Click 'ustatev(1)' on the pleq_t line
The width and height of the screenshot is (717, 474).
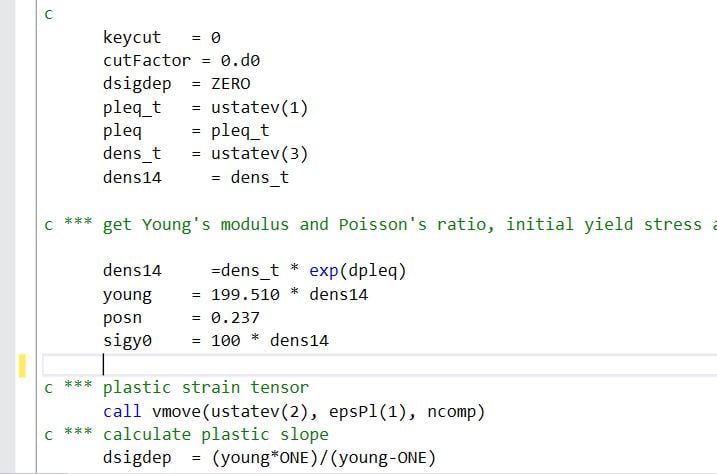(x=259, y=107)
